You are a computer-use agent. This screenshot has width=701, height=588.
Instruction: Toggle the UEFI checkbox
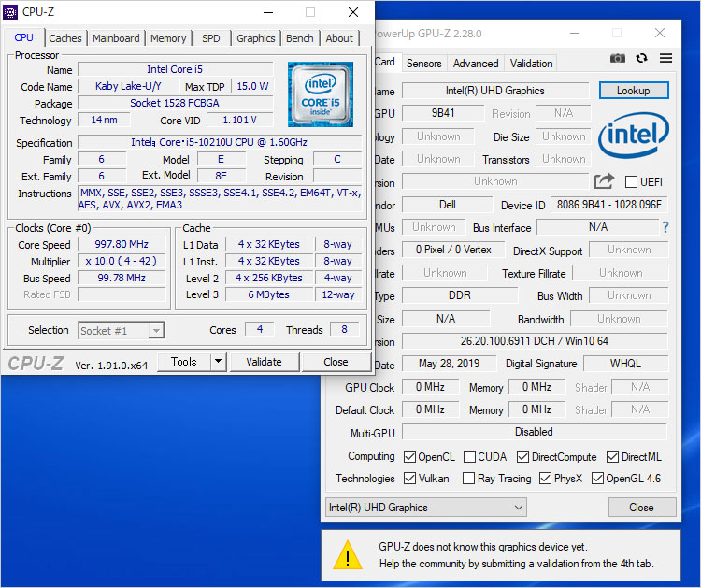pos(631,182)
